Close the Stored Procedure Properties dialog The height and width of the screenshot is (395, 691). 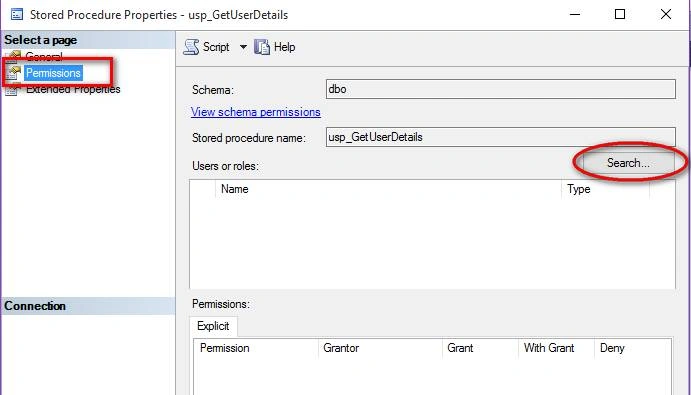pyautogui.click(x=666, y=14)
